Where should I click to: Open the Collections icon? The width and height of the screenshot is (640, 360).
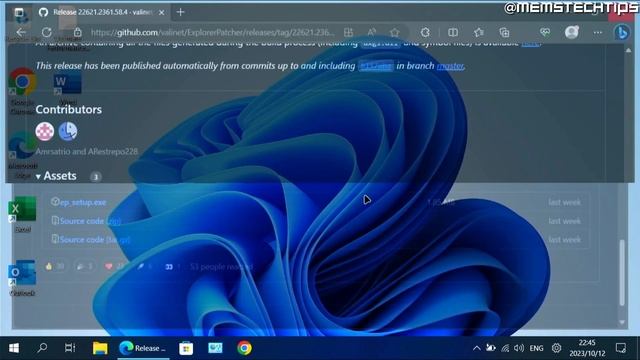pyautogui.click(x=504, y=32)
